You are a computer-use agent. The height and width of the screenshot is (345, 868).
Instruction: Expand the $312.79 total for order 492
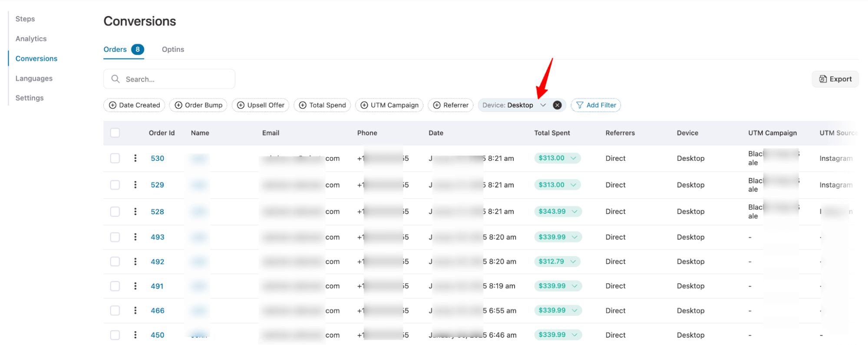point(557,262)
